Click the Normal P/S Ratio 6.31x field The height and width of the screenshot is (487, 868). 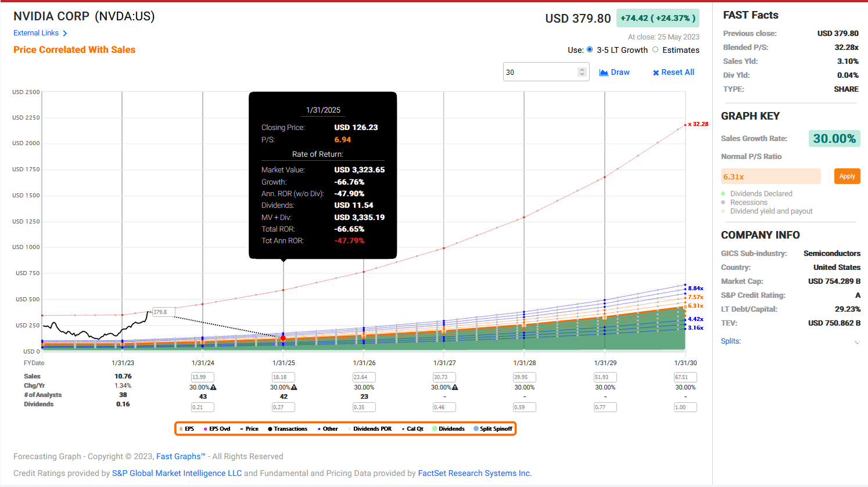coord(770,176)
